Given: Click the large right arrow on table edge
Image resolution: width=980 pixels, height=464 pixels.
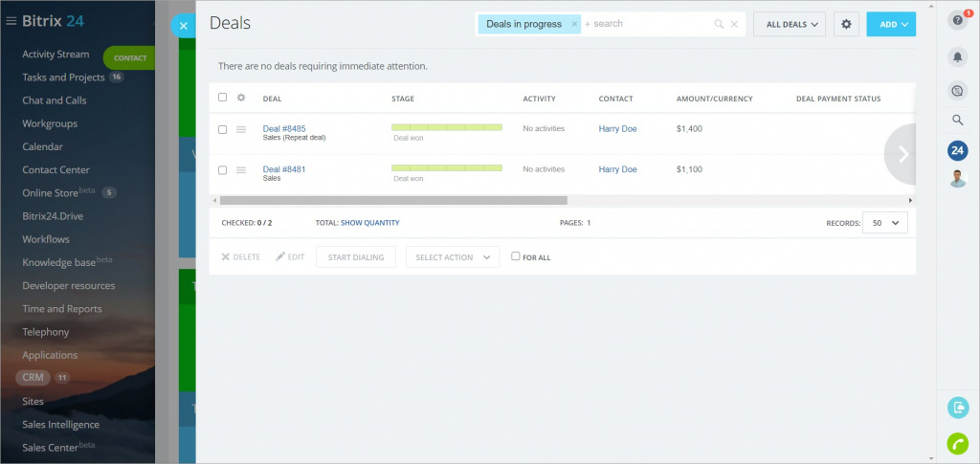Looking at the screenshot, I should 901,154.
